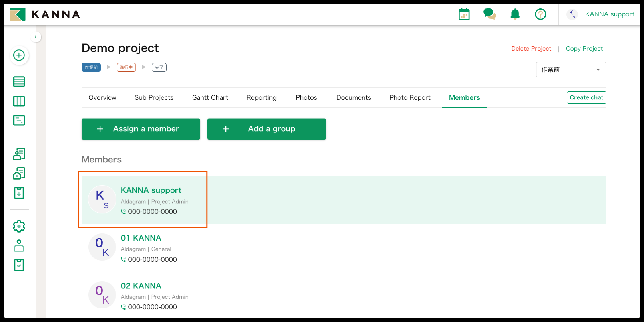This screenshot has height=322, width=644.
Task: Click the Delete Project link
Action: coord(531,49)
